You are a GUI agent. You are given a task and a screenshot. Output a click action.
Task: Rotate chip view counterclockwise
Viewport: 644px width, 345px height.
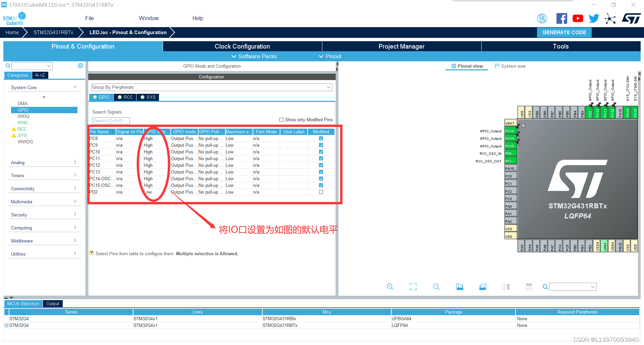(x=483, y=287)
